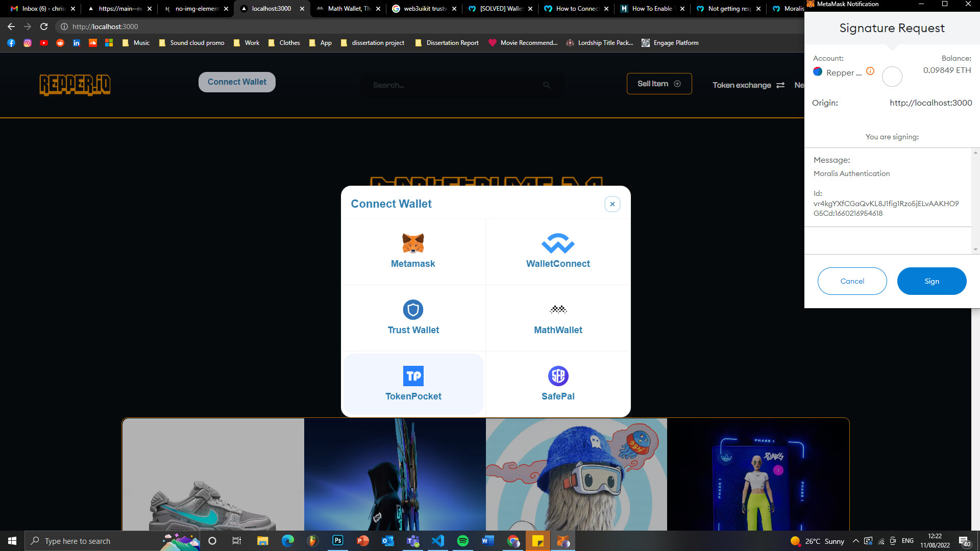Sign the MetaMask signature request

pos(932,281)
